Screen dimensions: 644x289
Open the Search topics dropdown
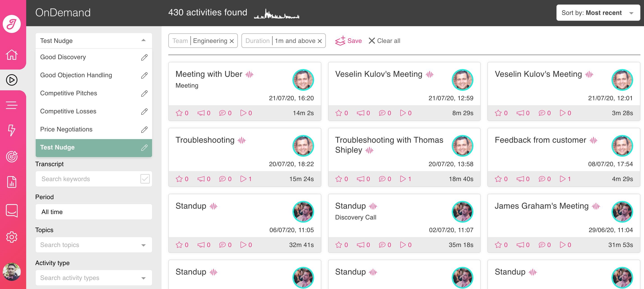pos(94,245)
